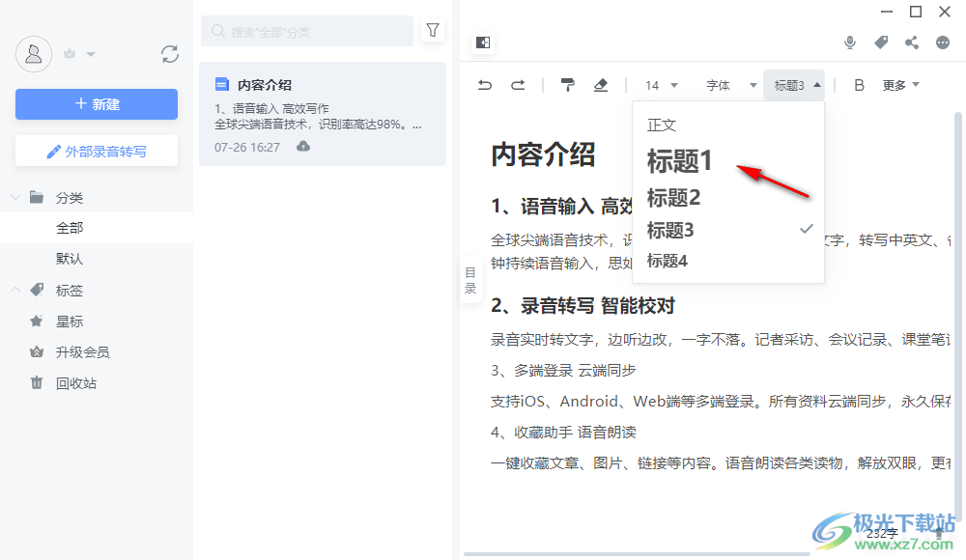Select the 全部 category

pos(97,228)
